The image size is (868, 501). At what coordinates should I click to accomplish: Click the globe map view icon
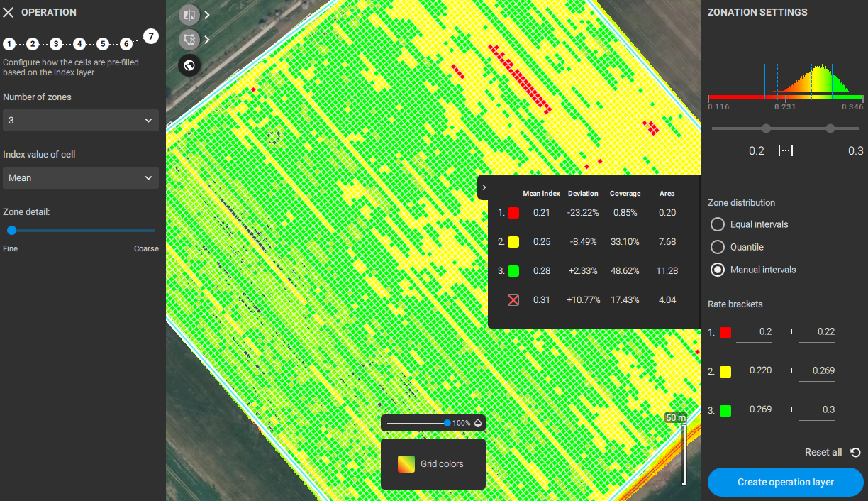tap(189, 65)
